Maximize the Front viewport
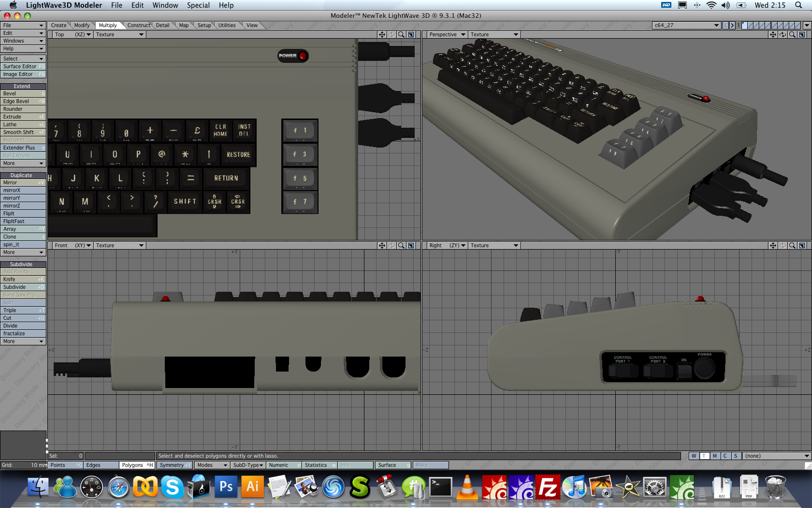Screen dimensions: 812x508 (411, 246)
